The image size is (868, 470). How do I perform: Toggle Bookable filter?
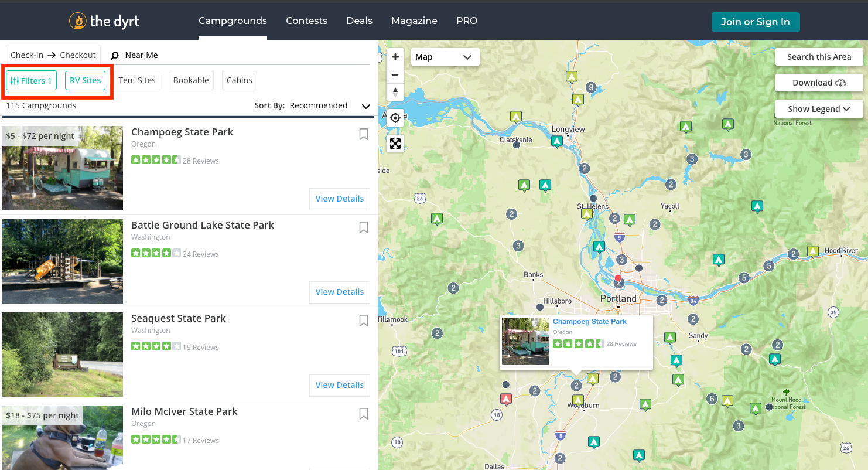191,80
